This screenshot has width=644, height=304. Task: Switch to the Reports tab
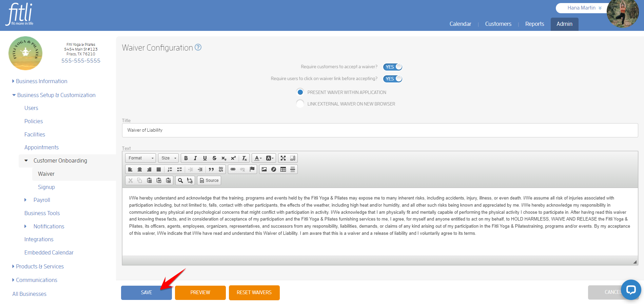pyautogui.click(x=534, y=24)
